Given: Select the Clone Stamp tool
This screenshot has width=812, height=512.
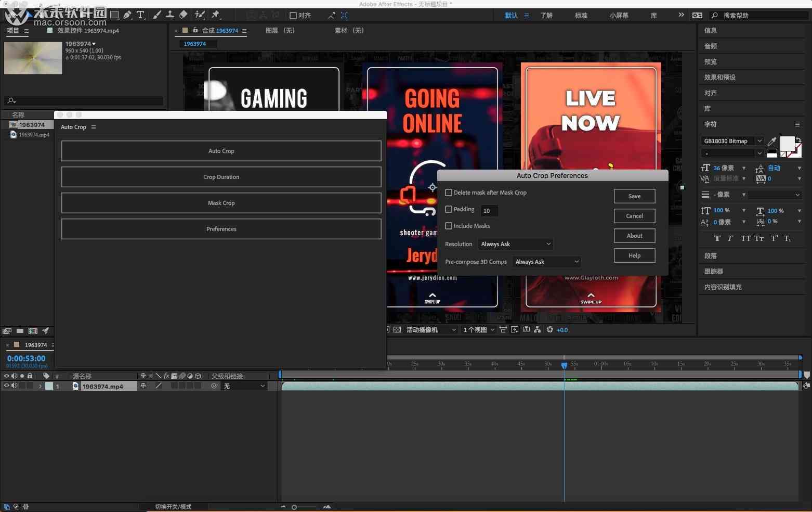Looking at the screenshot, I should pyautogui.click(x=170, y=15).
